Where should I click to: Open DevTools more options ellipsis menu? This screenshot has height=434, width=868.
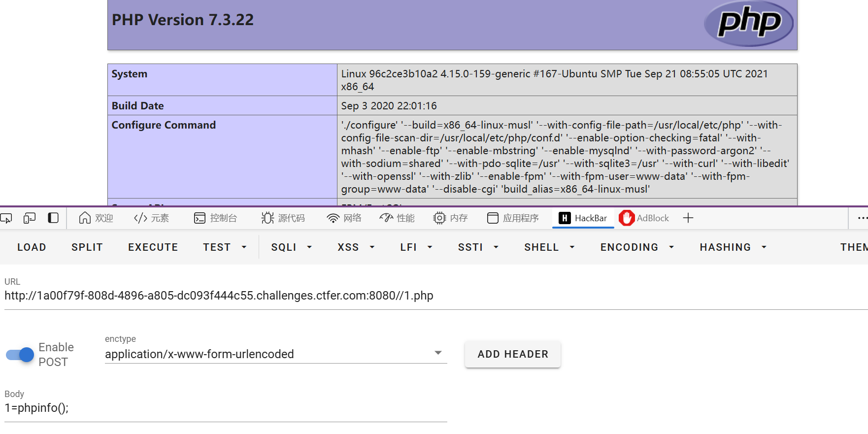[x=862, y=218]
